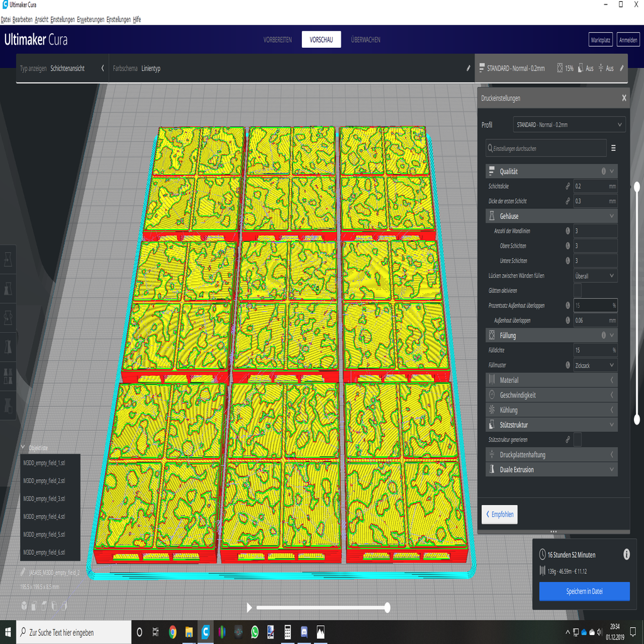The height and width of the screenshot is (644, 644).
Task: Click the pencil icon beside Linientyp
Action: click(x=468, y=68)
